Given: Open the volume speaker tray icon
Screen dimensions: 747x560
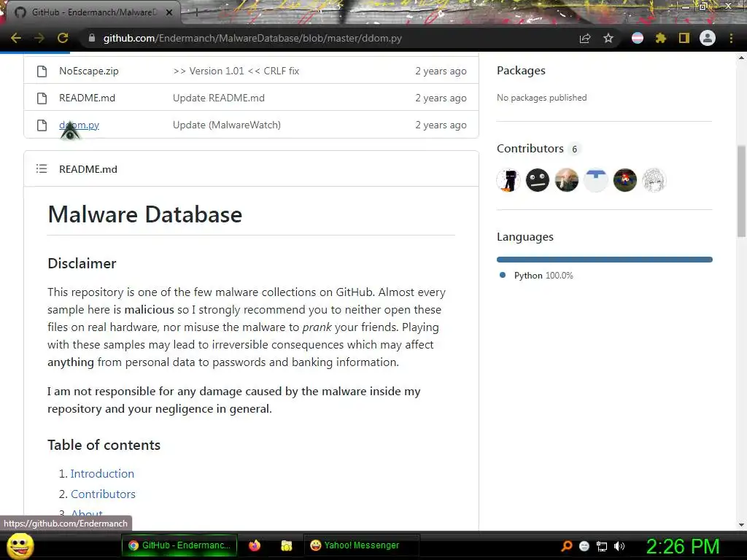Looking at the screenshot, I should pyautogui.click(x=619, y=546).
